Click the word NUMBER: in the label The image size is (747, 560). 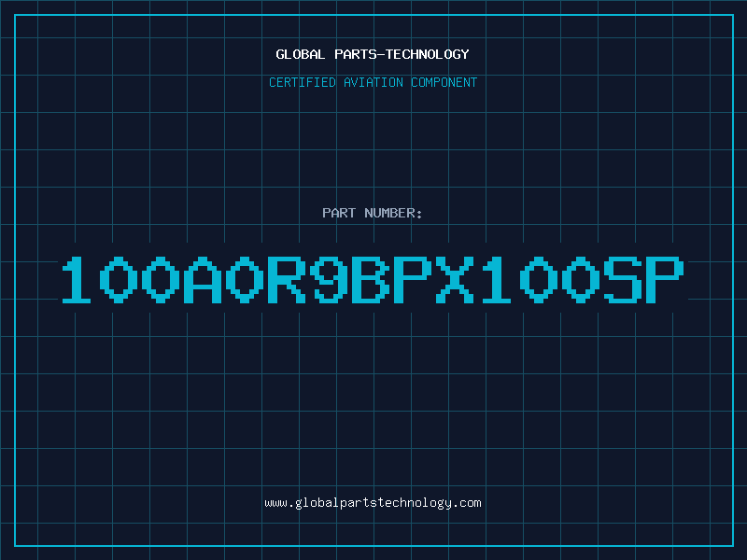tap(393, 213)
